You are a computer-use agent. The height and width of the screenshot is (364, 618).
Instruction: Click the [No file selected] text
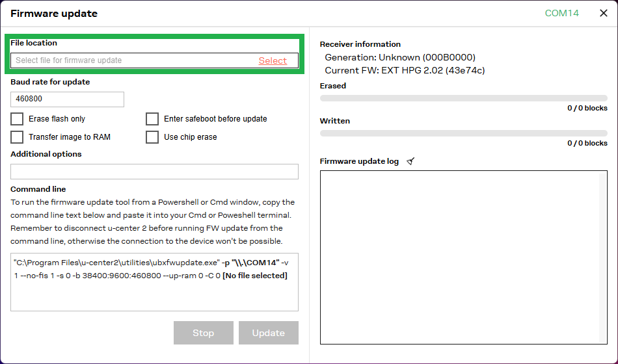point(255,276)
